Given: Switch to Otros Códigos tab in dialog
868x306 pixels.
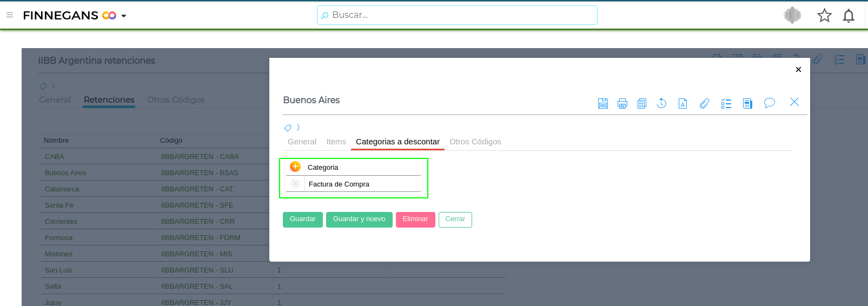Looking at the screenshot, I should (x=475, y=142).
